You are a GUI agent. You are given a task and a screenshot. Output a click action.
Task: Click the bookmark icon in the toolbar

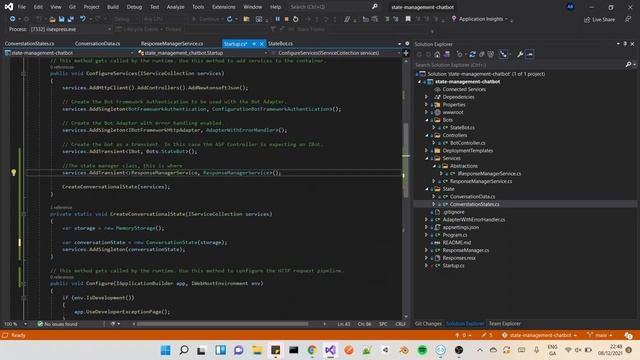[x=408, y=19]
